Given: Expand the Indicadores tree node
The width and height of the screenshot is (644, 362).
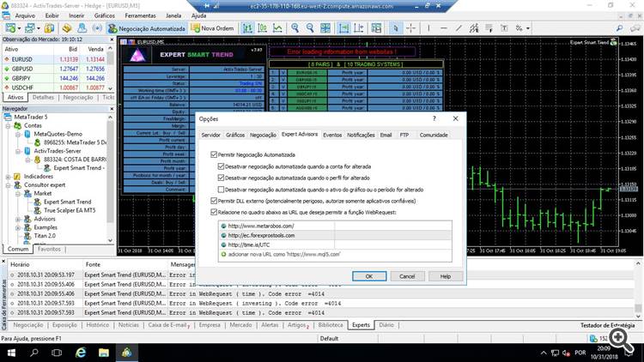Looking at the screenshot, I should [7, 176].
